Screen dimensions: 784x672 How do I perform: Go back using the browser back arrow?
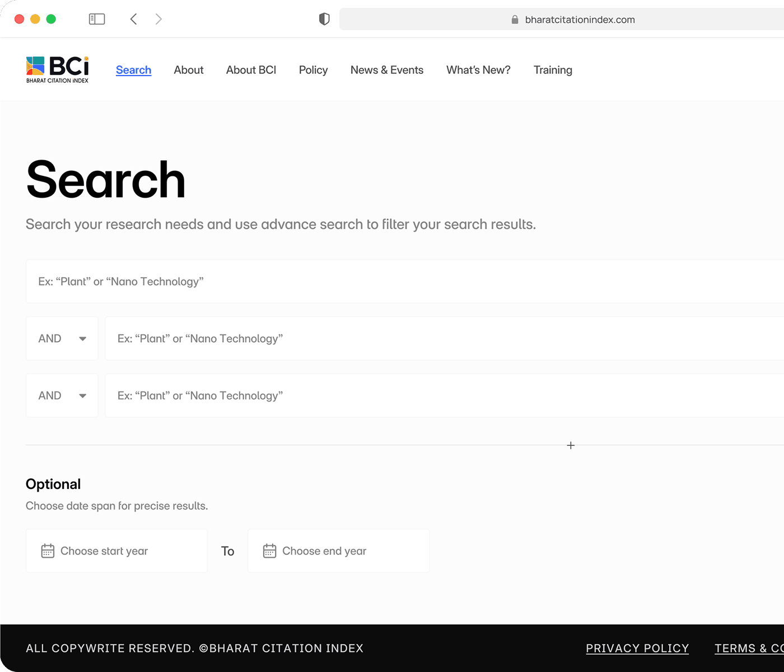coord(133,19)
